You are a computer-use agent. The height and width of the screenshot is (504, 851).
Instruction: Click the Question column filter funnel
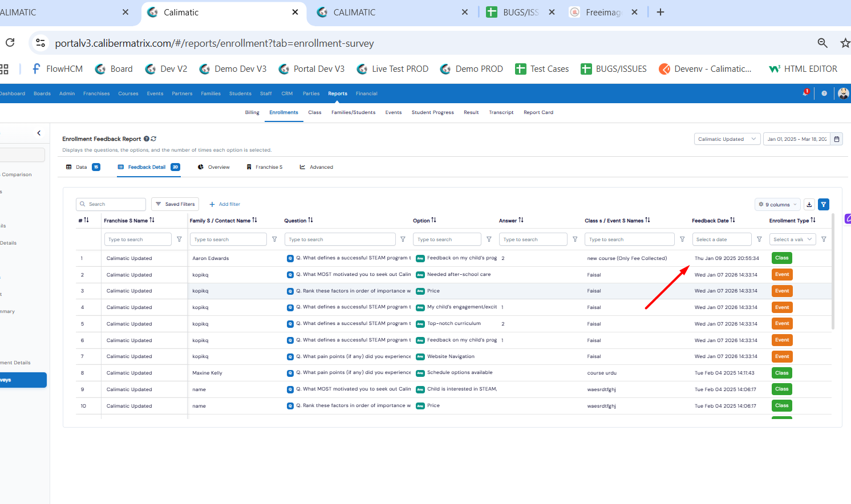(403, 239)
